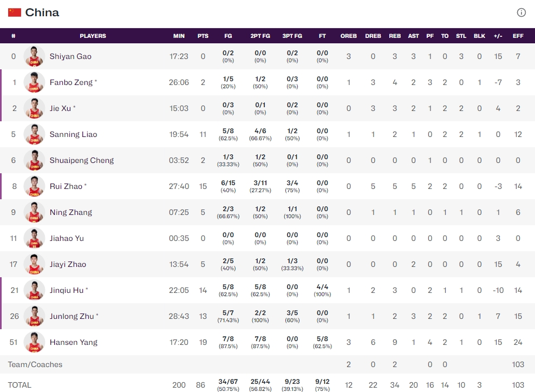Select Shiyan Gao's player photo
The height and width of the screenshot is (392, 535).
coord(34,56)
